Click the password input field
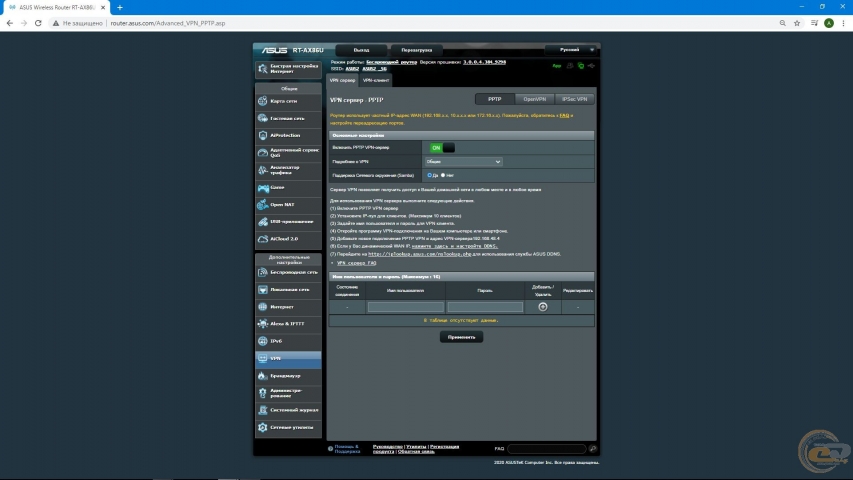The image size is (853, 480). click(485, 307)
